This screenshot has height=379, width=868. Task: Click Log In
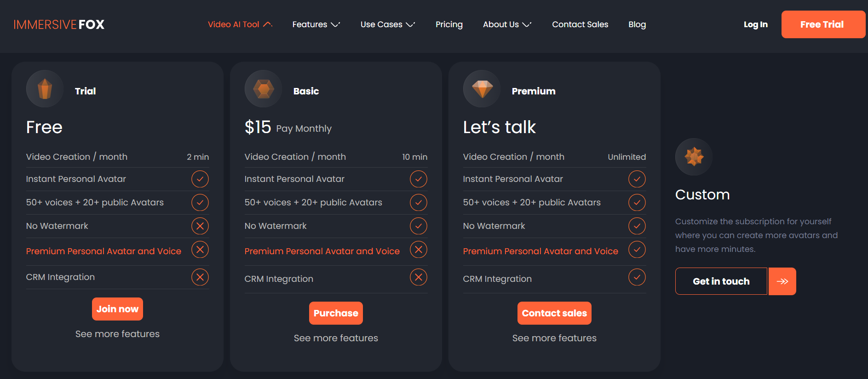coord(756,24)
